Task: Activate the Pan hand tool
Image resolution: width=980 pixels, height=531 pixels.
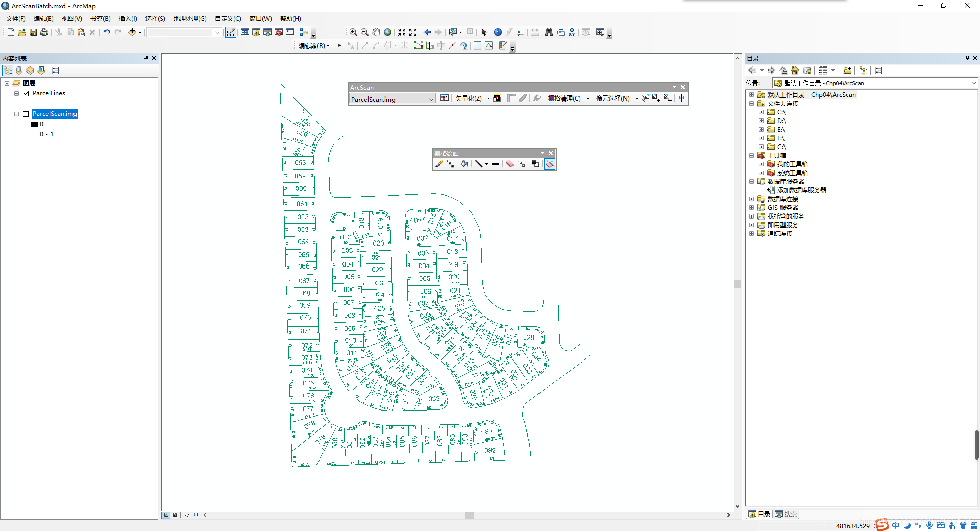Action: pos(376,32)
